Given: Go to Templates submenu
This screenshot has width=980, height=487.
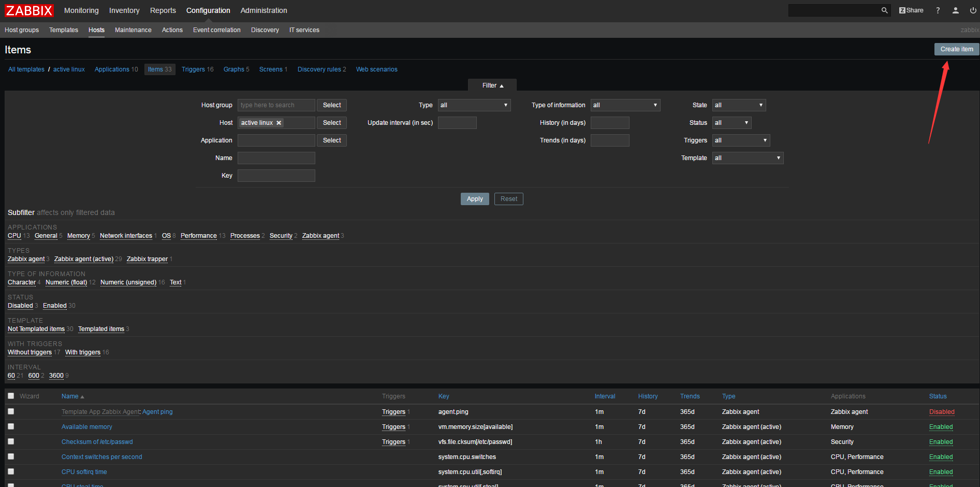Looking at the screenshot, I should [x=64, y=30].
